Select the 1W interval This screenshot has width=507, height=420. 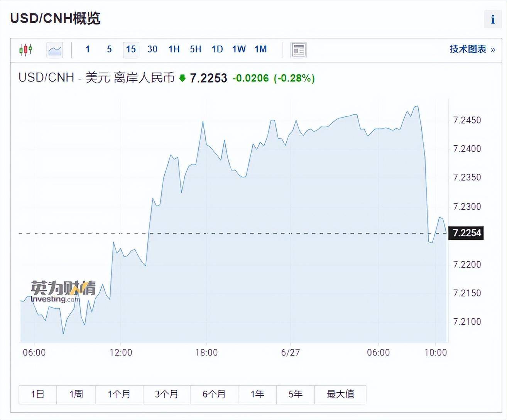239,49
